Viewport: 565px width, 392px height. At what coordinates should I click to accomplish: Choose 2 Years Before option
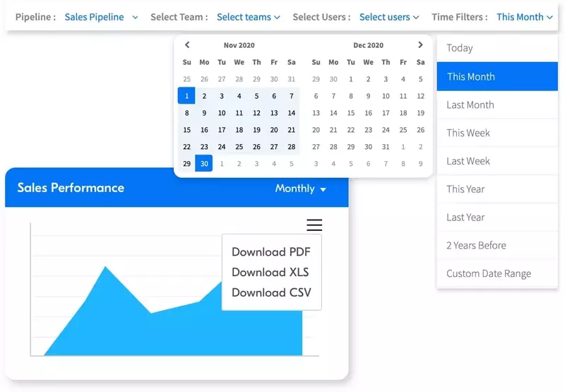[x=497, y=245]
